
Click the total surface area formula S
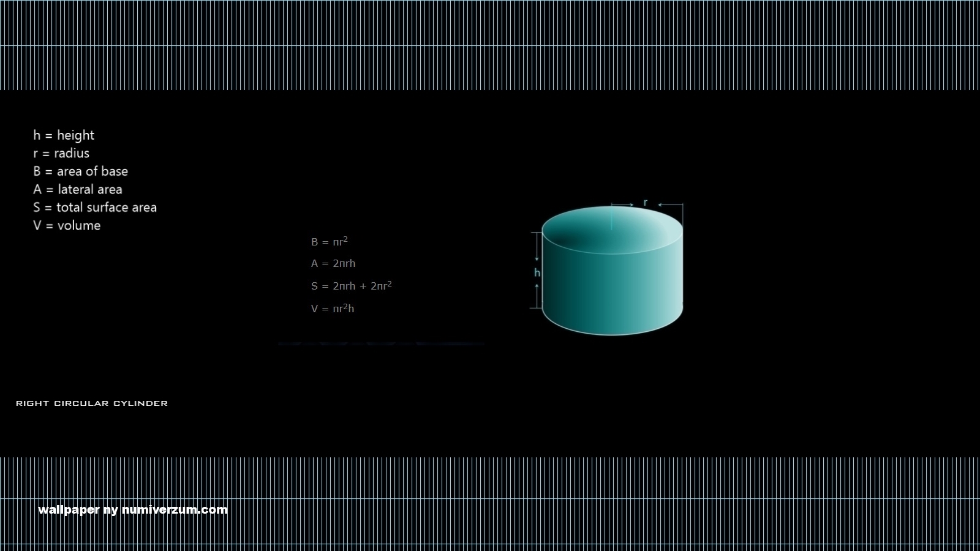351,285
